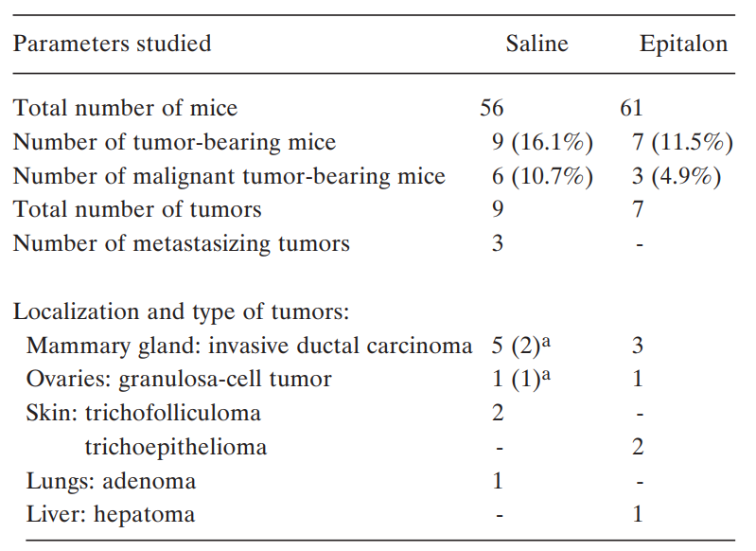Click the '9 (16.1%)' Saline value
The height and width of the screenshot is (551, 756).
[541, 142]
